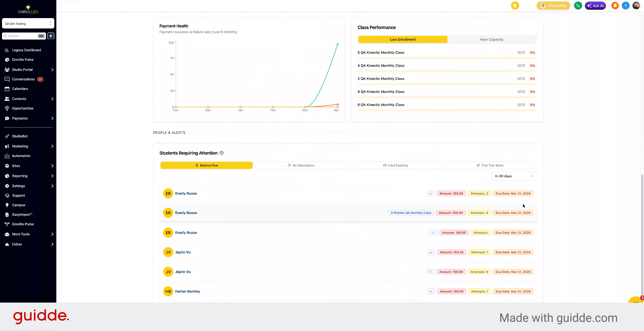Click the Changelog button
The height and width of the screenshot is (331, 644).
click(x=553, y=5)
